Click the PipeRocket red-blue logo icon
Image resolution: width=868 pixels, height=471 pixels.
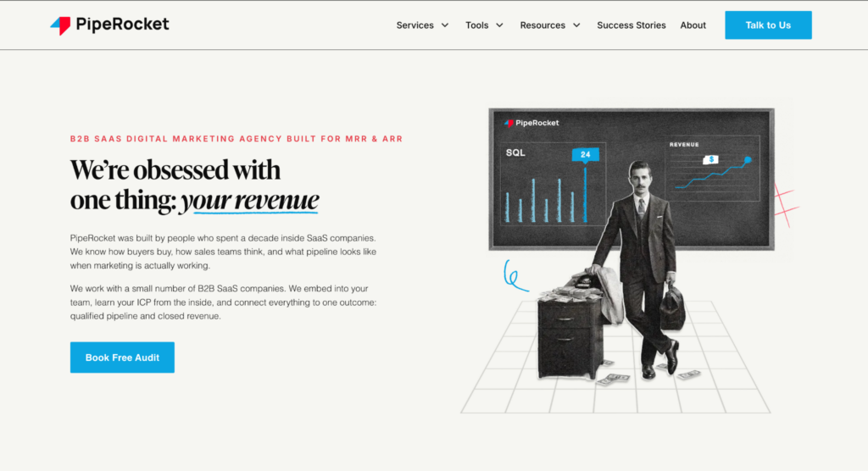(x=60, y=25)
